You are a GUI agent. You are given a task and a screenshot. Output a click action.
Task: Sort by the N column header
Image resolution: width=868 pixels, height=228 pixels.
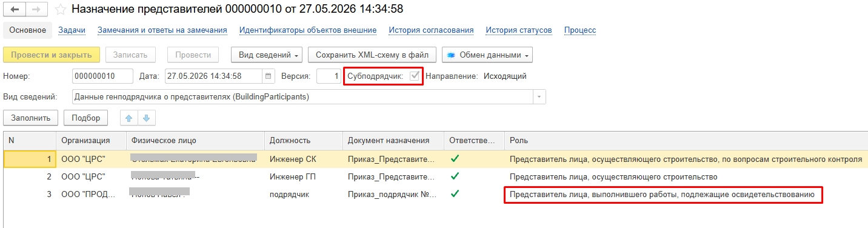30,140
